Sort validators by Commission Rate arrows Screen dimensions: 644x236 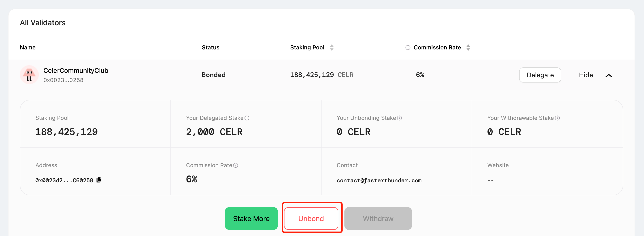[x=468, y=47]
